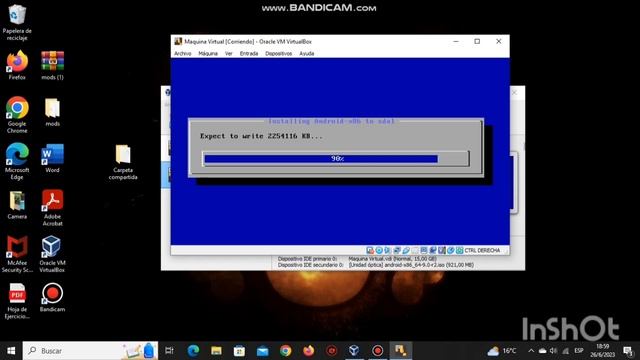Select the Bandicam desktop shortcut
The image size is (640, 360).
click(52, 297)
